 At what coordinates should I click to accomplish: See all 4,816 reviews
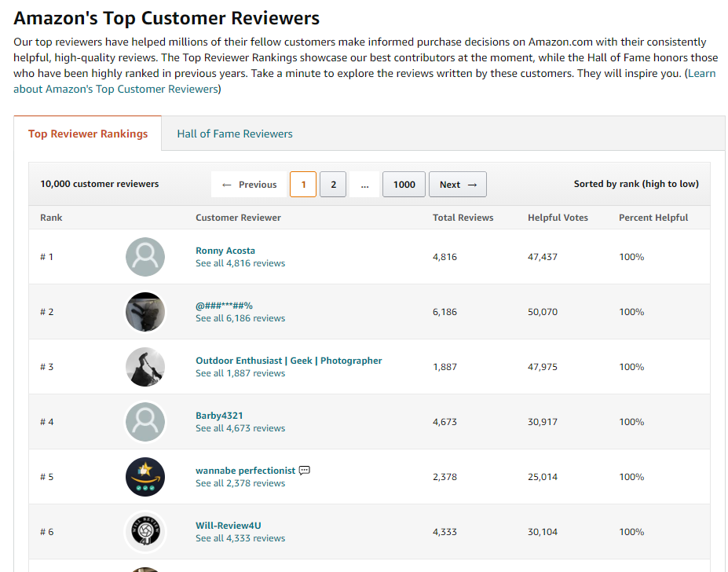pyautogui.click(x=240, y=263)
